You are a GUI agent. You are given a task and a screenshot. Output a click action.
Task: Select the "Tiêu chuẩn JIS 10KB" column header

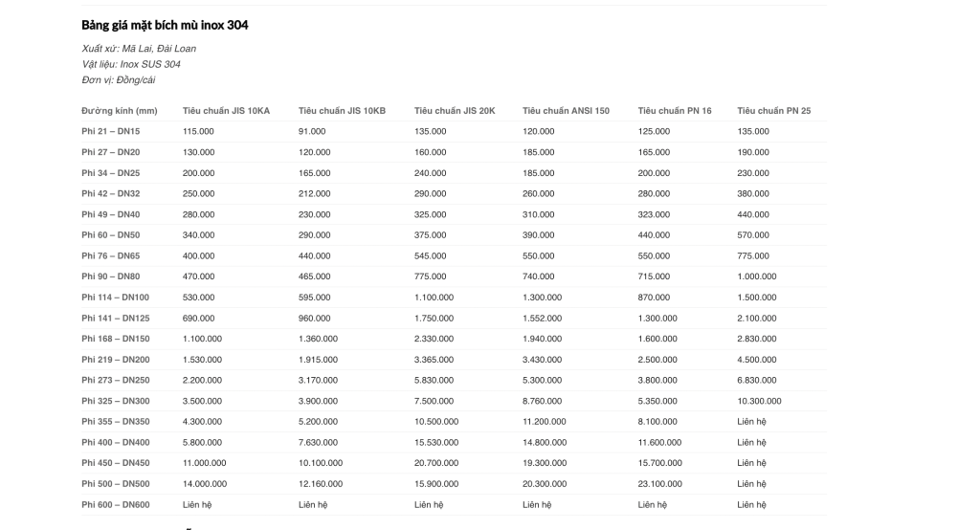click(342, 111)
